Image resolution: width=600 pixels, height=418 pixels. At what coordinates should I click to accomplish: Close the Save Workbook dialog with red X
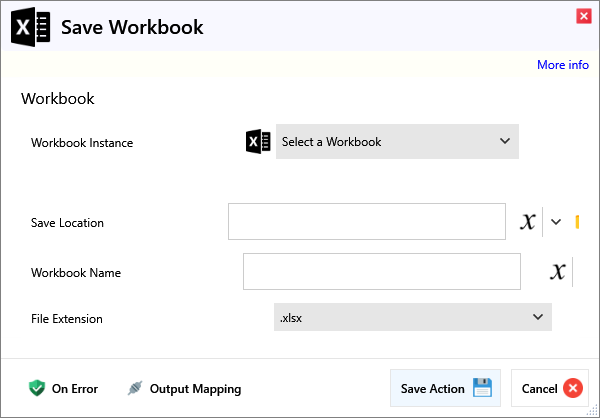click(583, 15)
